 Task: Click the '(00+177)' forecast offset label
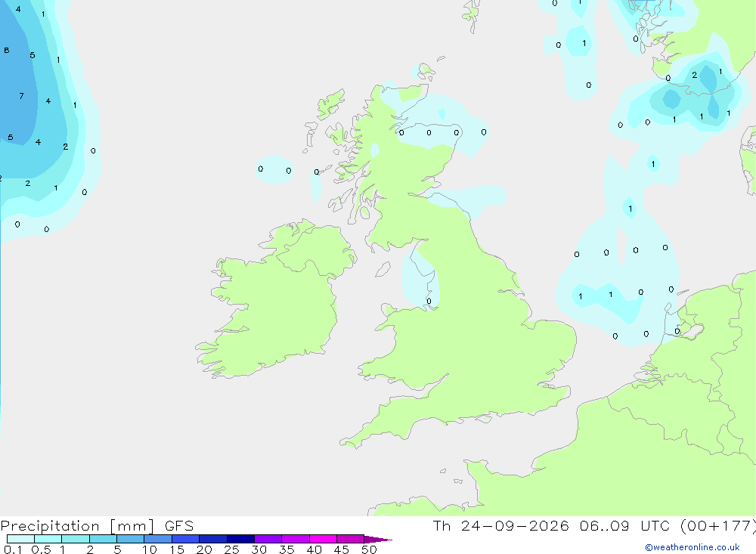(718, 525)
